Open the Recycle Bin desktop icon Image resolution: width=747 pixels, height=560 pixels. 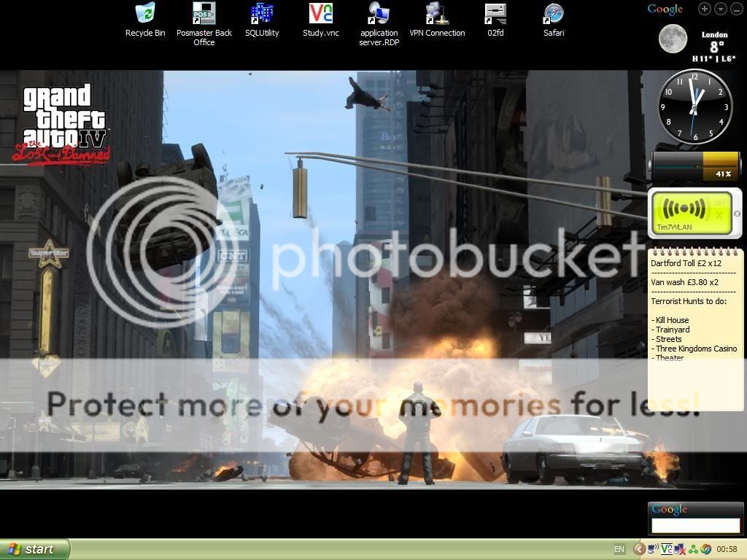click(145, 13)
